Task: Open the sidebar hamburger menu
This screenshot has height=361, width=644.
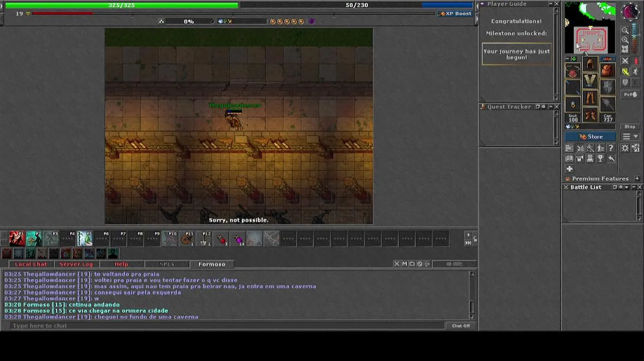Action: point(626,137)
